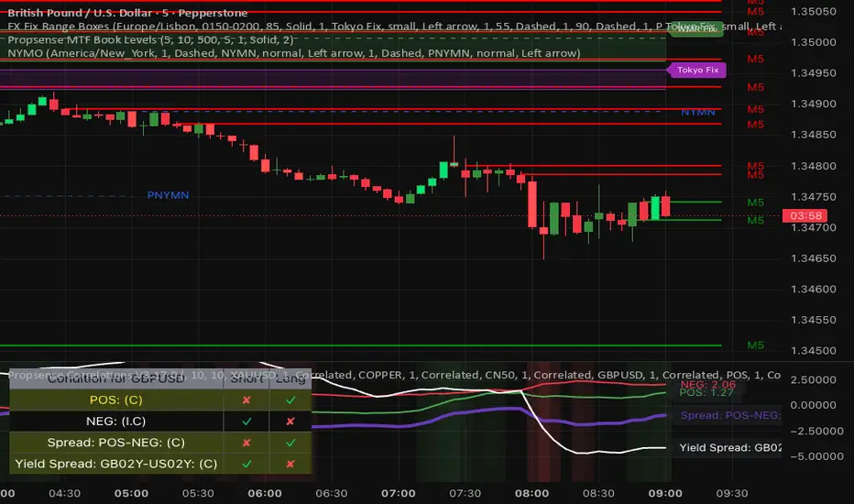854x504 pixels.
Task: Click the 1.35050 price scale value
Action: point(813,11)
